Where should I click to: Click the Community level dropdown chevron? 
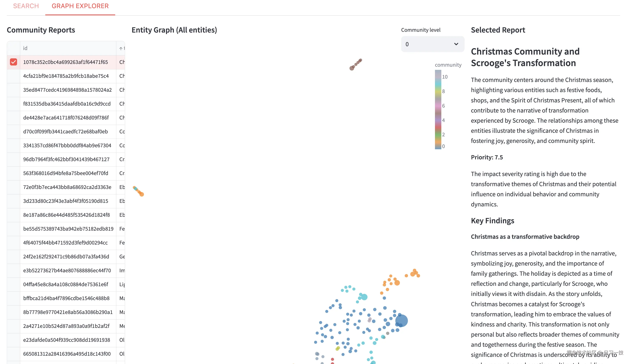tap(456, 44)
